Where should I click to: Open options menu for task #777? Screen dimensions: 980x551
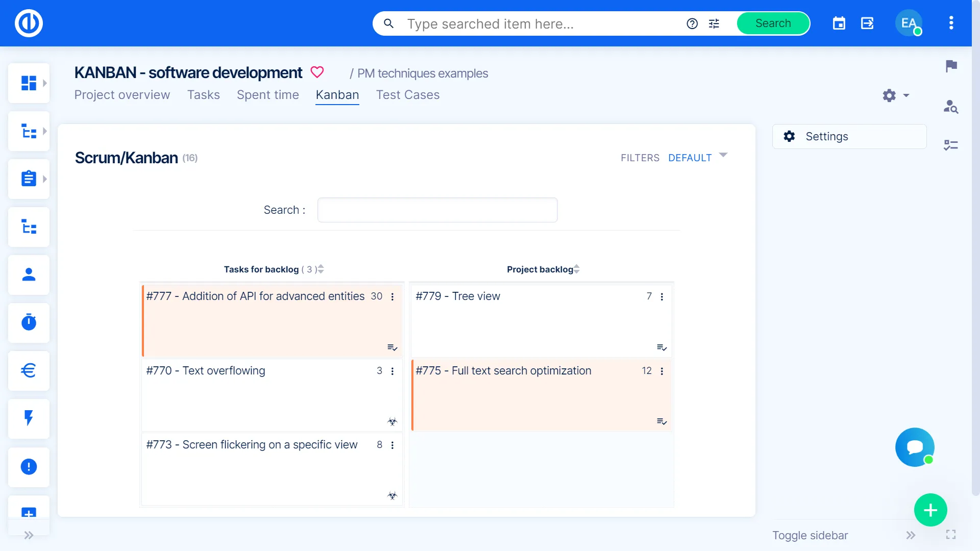393,297
